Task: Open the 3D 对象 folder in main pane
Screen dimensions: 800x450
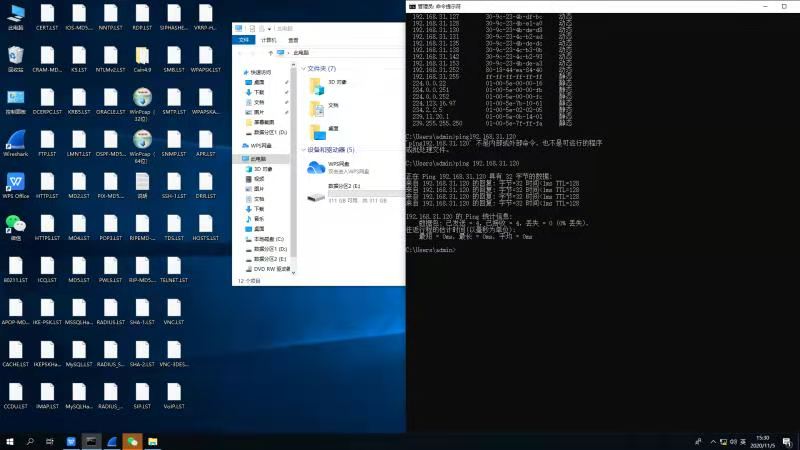Action: click(329, 85)
